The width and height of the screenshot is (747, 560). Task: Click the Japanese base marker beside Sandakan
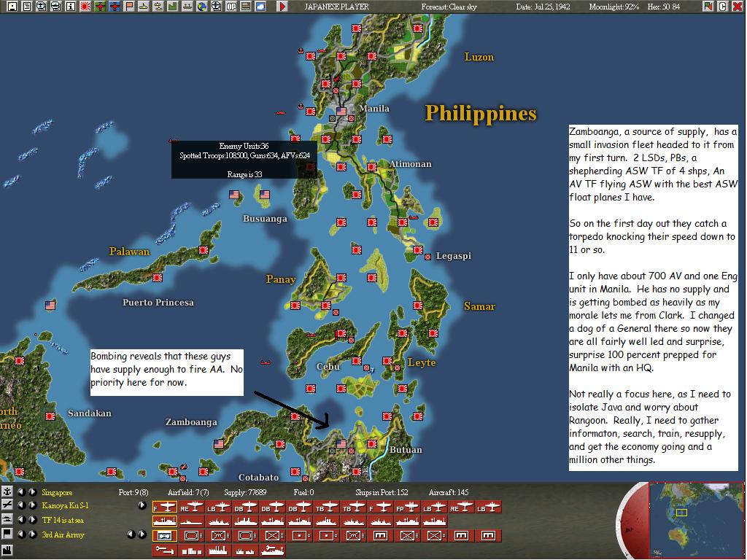[x=50, y=416]
